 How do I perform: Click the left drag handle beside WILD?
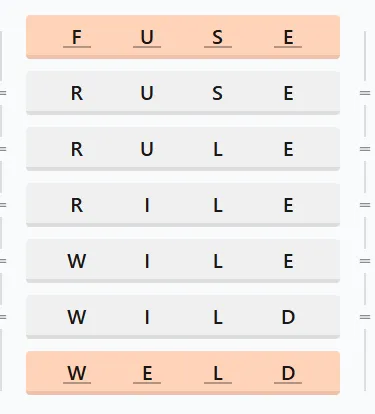point(3,317)
